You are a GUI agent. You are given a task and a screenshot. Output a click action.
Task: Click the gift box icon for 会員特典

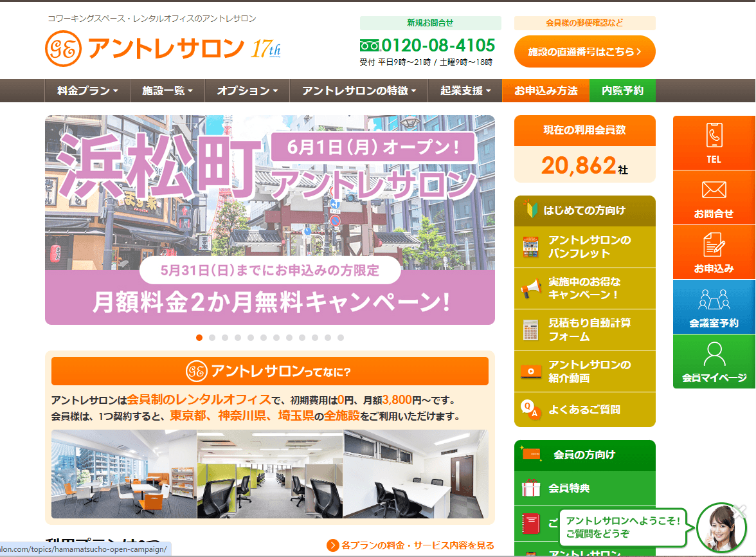click(x=531, y=488)
